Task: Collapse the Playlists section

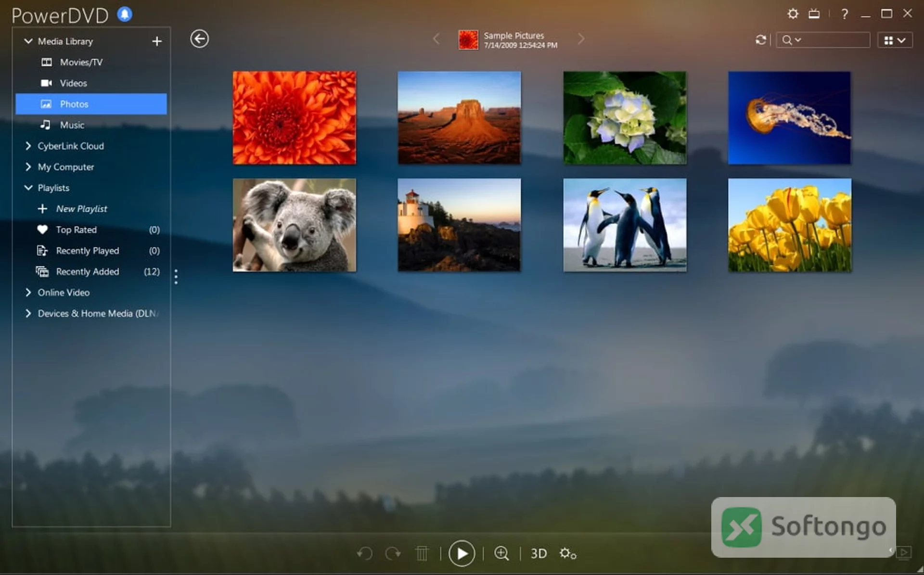Action: (x=28, y=188)
